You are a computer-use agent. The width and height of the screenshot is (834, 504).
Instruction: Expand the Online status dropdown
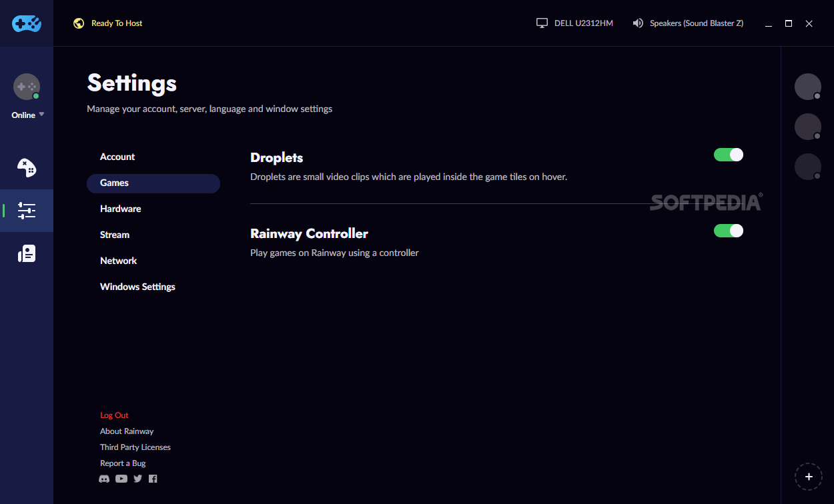28,115
